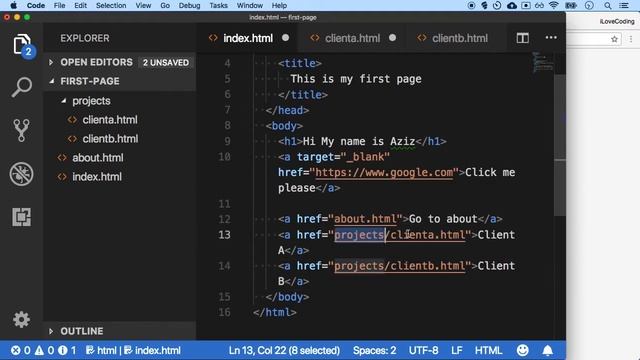640x360 pixels.
Task: Open the Extensions view
Action: pyautogui.click(x=22, y=217)
